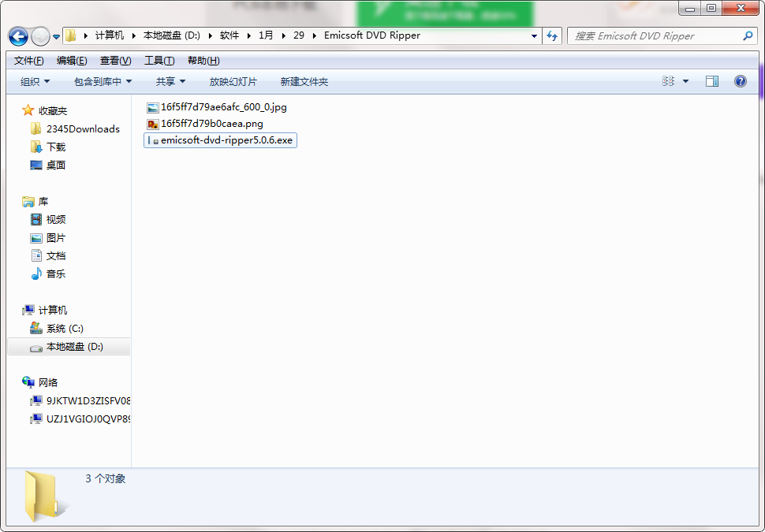Minimize the Explorer window

point(689,7)
